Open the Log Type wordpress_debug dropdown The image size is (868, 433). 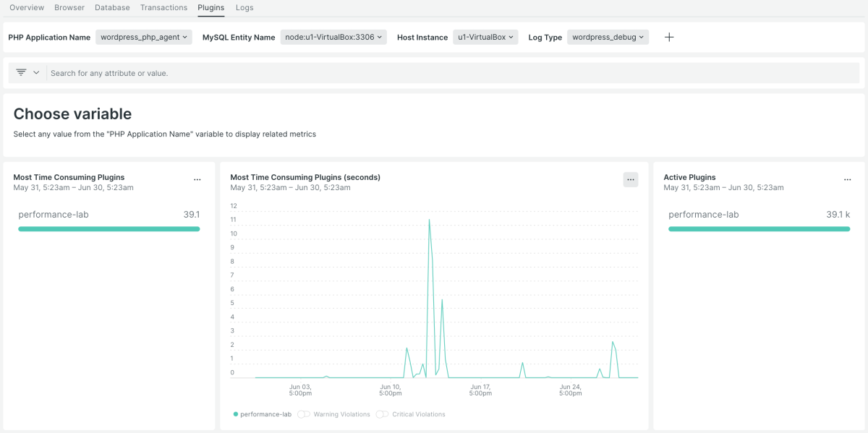pos(608,37)
